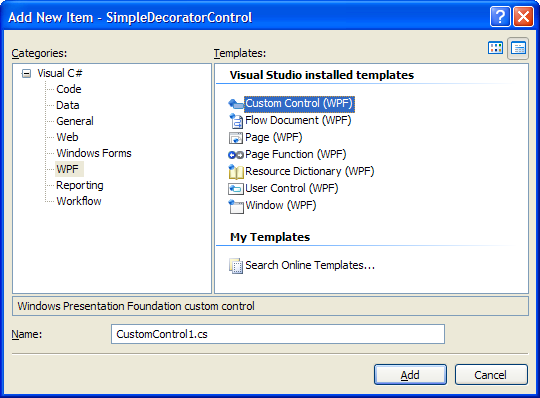Choose the Reporting category
Image resolution: width=540 pixels, height=398 pixels.
point(80,185)
